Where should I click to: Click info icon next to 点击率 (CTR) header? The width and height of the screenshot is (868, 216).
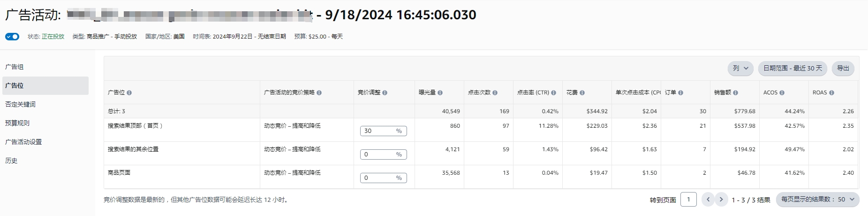point(553,93)
